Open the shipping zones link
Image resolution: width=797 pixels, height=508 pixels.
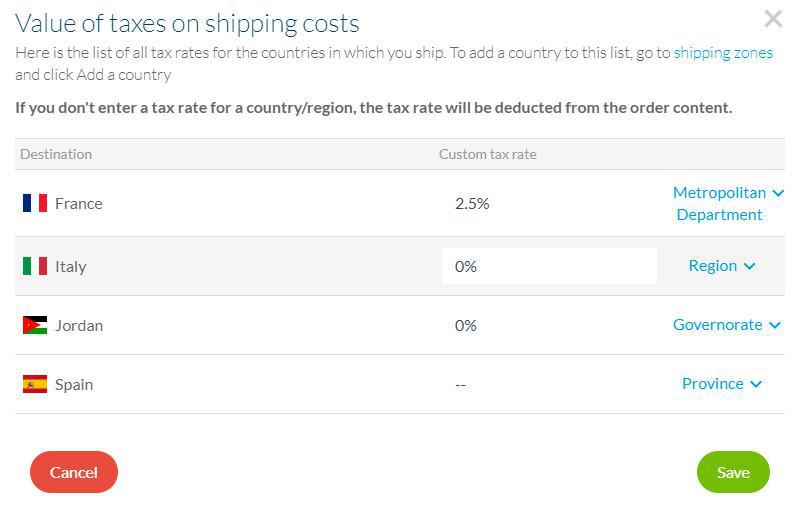tap(723, 53)
